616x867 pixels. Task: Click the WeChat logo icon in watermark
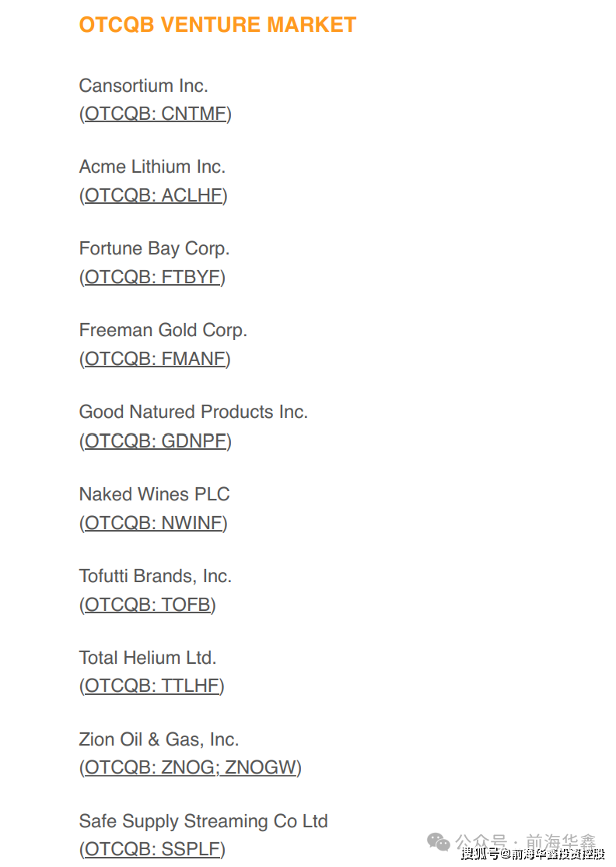(x=439, y=842)
